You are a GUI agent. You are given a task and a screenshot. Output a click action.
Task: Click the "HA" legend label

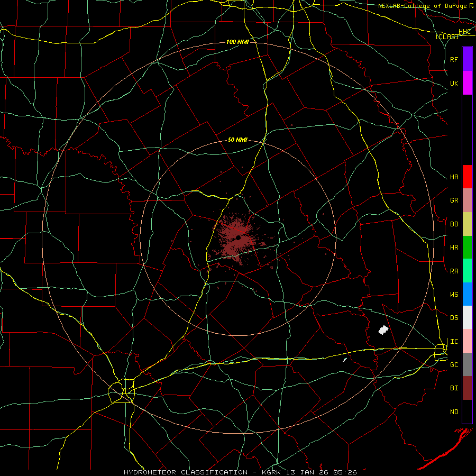[x=454, y=177]
